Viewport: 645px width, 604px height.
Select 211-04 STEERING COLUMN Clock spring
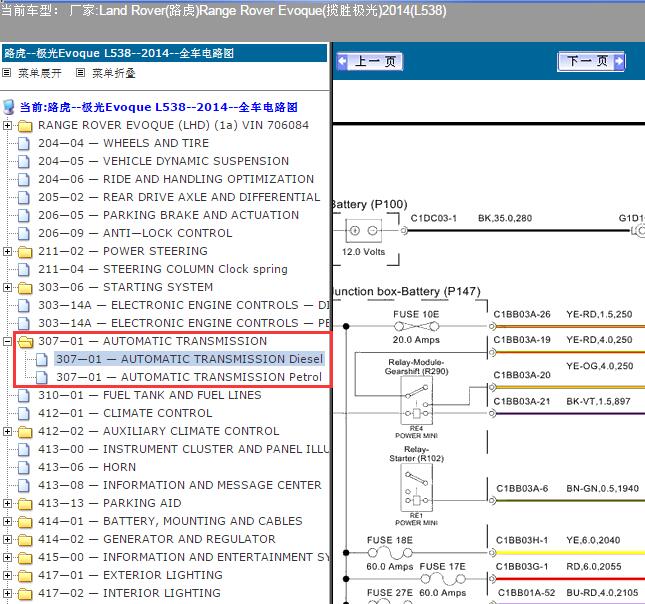(x=162, y=269)
